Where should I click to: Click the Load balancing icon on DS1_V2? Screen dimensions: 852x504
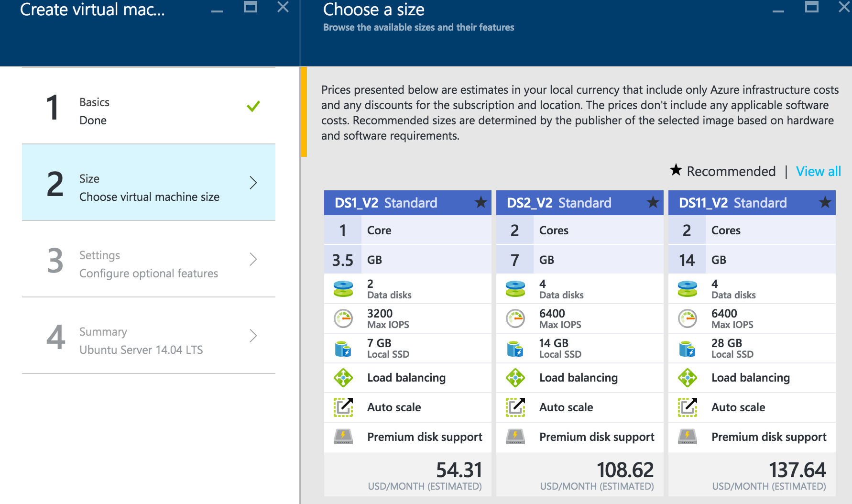pos(343,378)
